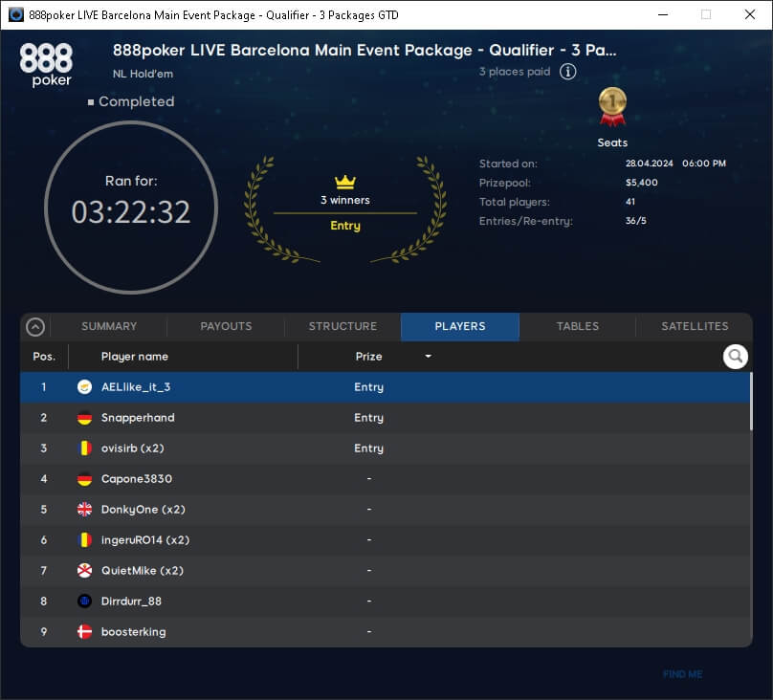Screen dimensions: 773x700
Task: Click the 888poker logo
Action: pyautogui.click(x=46, y=65)
